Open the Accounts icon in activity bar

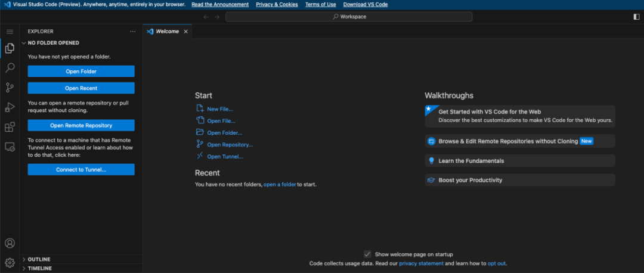10,243
